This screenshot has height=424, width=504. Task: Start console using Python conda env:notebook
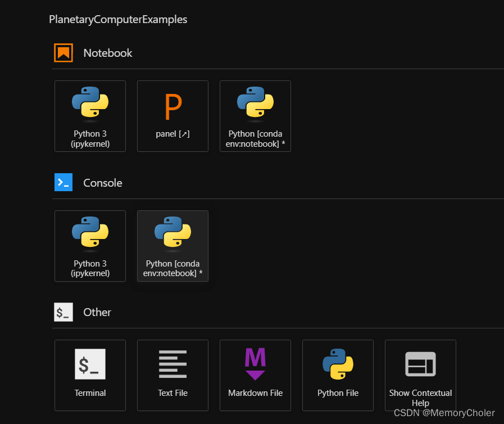[x=172, y=246]
